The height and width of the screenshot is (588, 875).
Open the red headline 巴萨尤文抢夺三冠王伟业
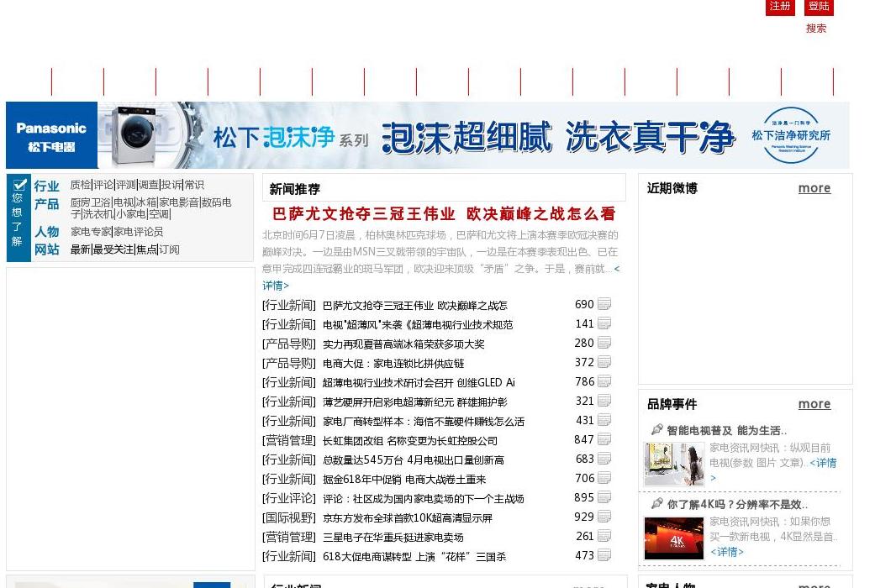(x=444, y=213)
